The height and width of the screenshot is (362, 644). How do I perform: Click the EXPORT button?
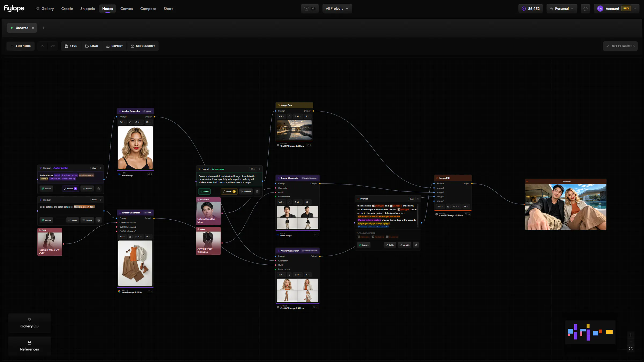point(115,46)
